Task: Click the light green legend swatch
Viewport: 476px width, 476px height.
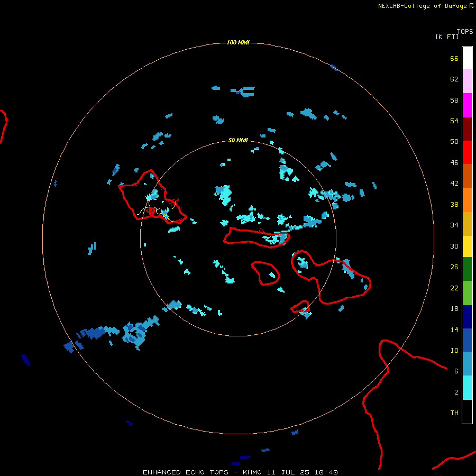Action: [467, 292]
